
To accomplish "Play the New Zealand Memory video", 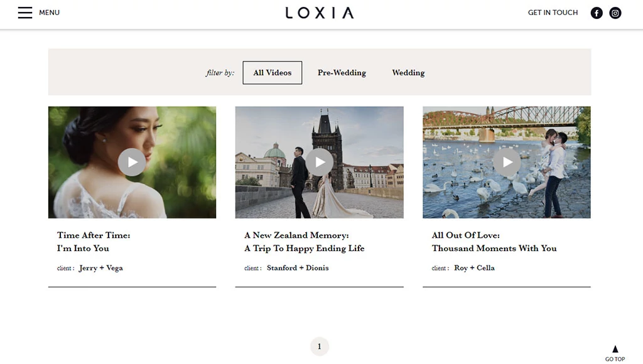I will 320,163.
